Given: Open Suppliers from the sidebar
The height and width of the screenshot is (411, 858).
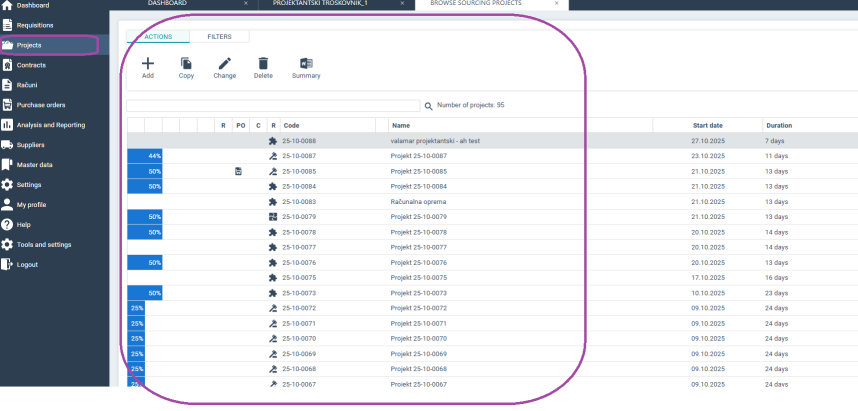Looking at the screenshot, I should click(30, 145).
